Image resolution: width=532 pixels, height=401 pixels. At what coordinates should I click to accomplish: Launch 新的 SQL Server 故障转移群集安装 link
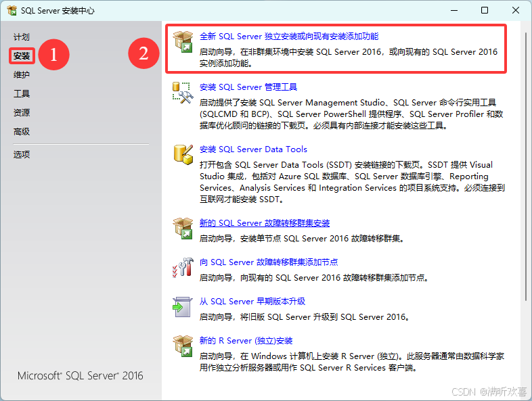point(264,223)
